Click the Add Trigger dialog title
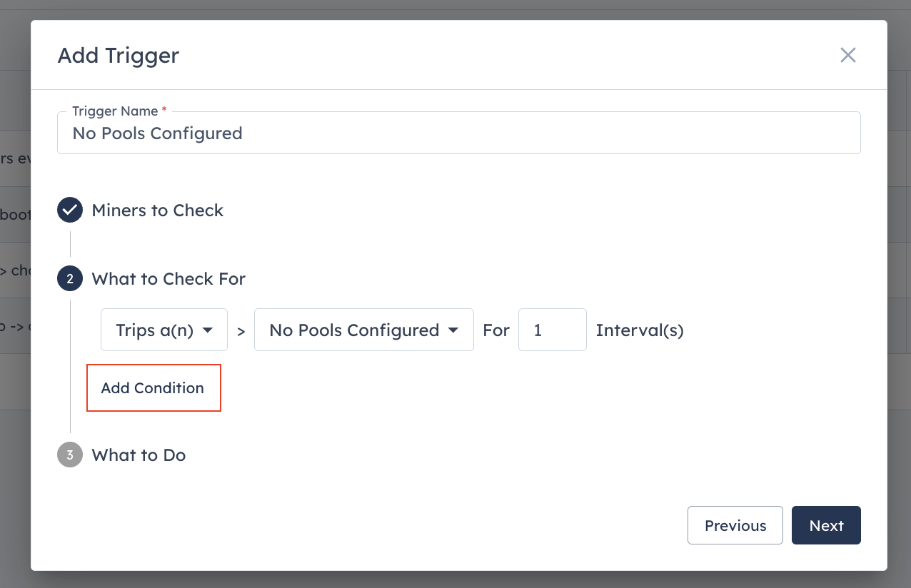This screenshot has width=911, height=588. pyautogui.click(x=119, y=55)
